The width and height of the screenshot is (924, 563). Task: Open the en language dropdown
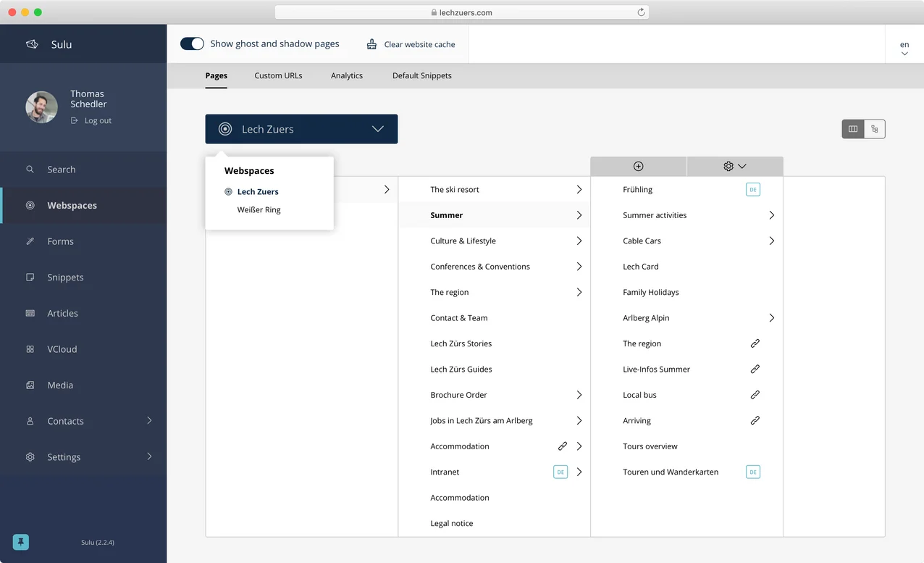tap(904, 49)
